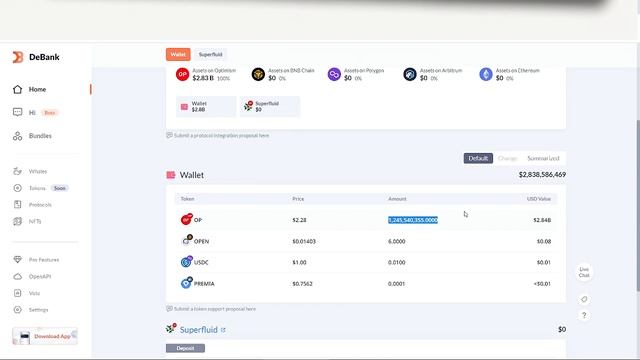Click the Wallet total $2,838,586,469
This screenshot has height=360, width=640.
click(542, 175)
